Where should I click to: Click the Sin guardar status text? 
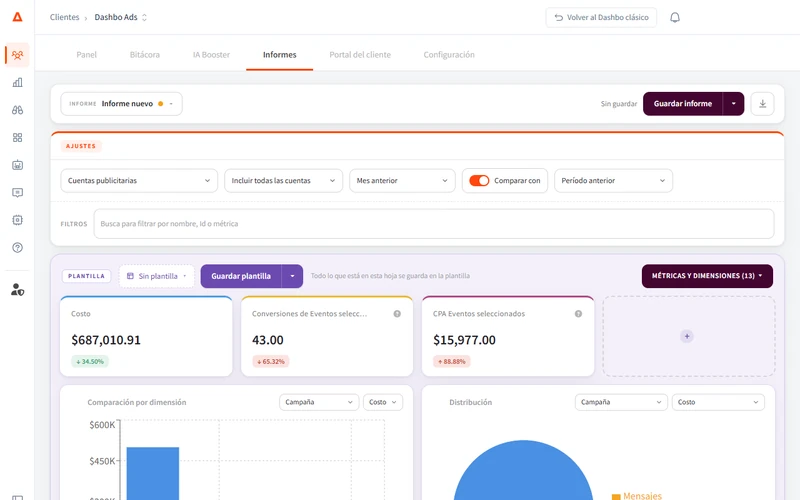point(618,104)
